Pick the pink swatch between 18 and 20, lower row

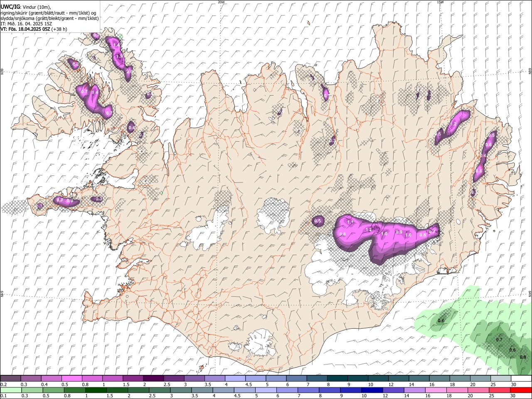click(457, 390)
